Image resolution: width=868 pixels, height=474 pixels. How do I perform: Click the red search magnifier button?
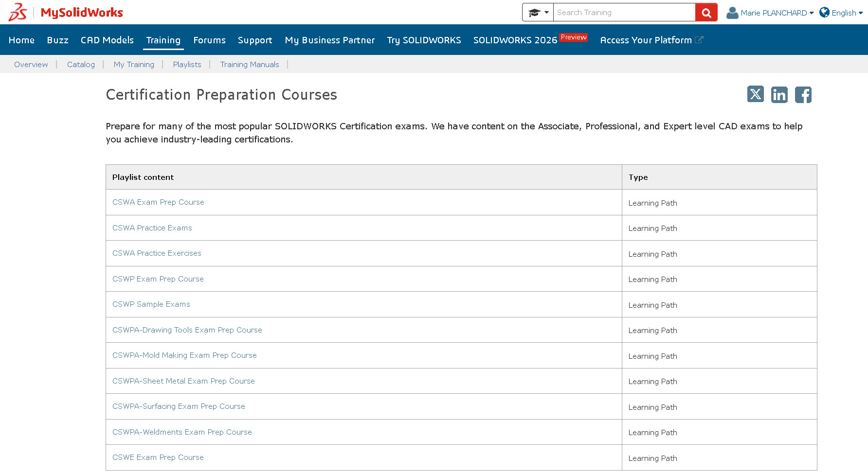click(x=706, y=12)
